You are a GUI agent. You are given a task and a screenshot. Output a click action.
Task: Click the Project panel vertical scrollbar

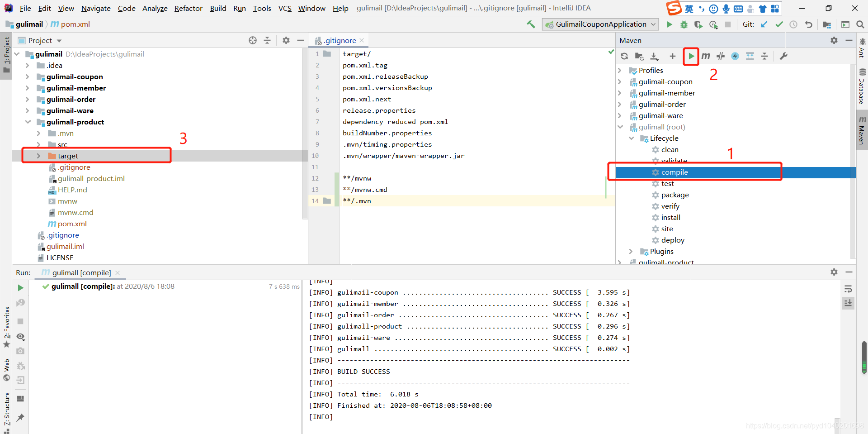tap(305, 134)
